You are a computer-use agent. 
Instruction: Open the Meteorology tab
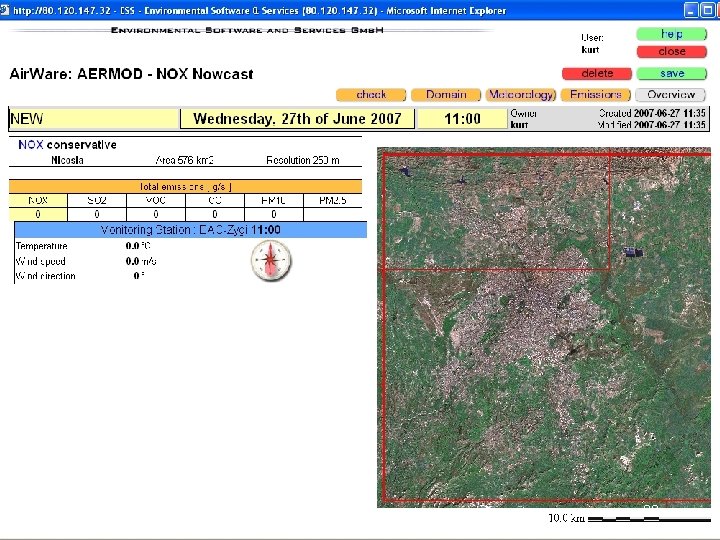520,95
